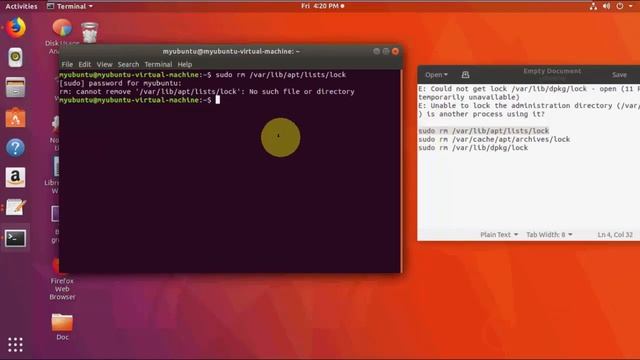
Task: Click the network status icon
Action: pyautogui.click(x=593, y=6)
